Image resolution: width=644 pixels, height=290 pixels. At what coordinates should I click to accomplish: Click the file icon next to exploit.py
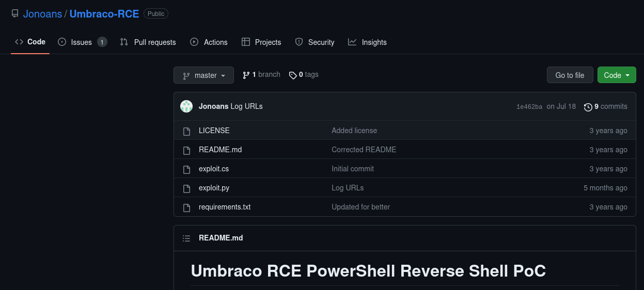(187, 188)
